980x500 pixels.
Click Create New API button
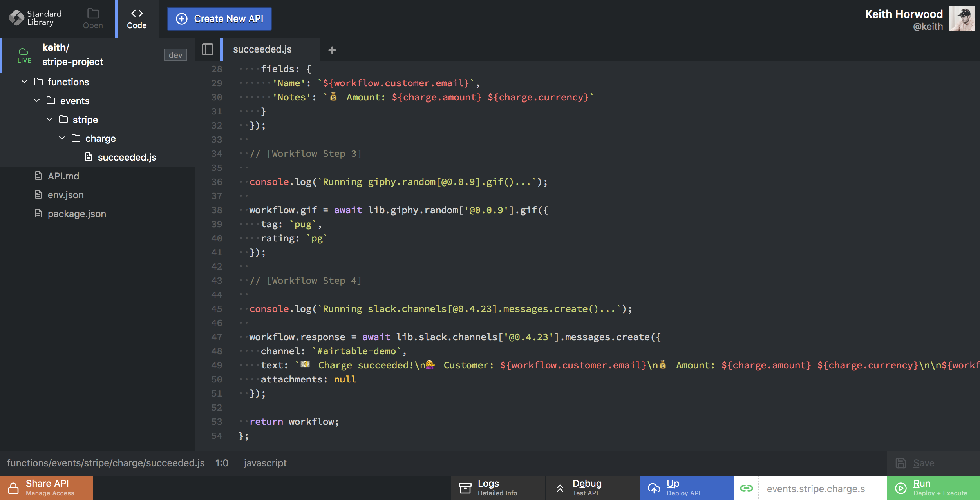tap(219, 18)
